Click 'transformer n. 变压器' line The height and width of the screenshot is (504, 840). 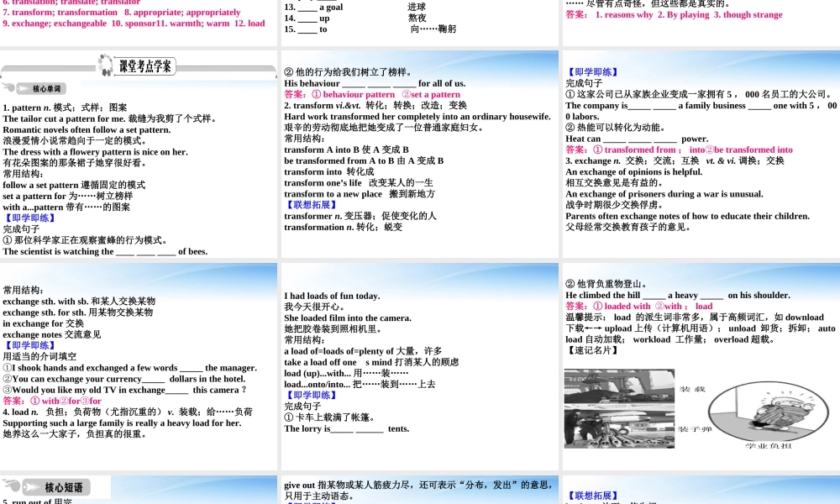(x=360, y=216)
